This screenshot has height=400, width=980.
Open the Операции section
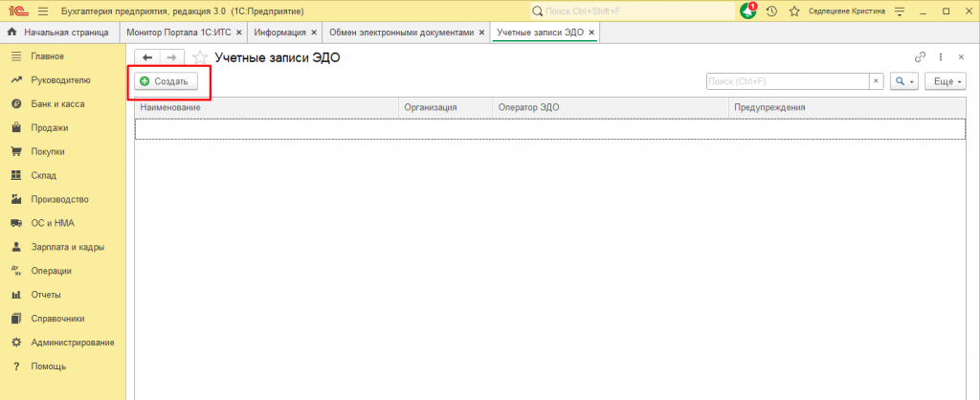[52, 271]
